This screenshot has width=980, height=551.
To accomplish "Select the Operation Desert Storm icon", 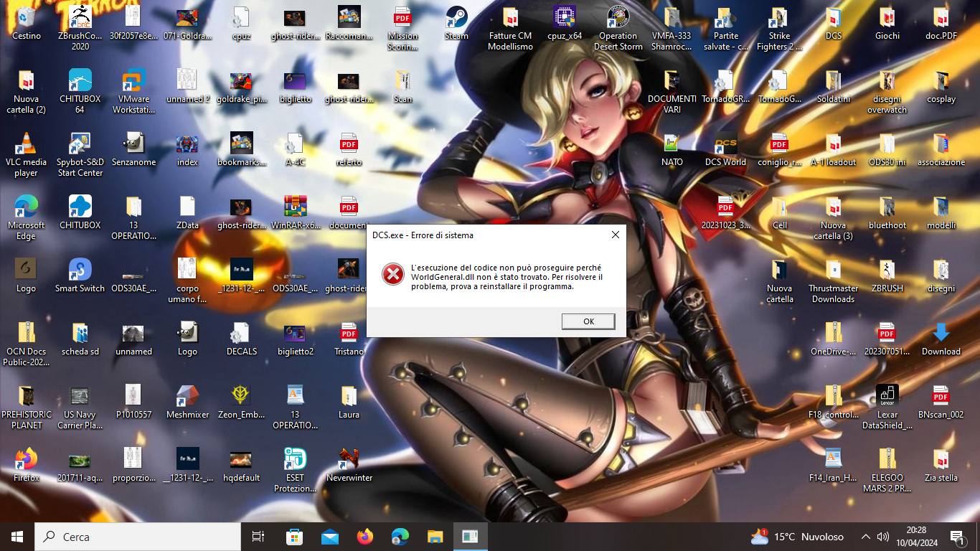I will (618, 27).
